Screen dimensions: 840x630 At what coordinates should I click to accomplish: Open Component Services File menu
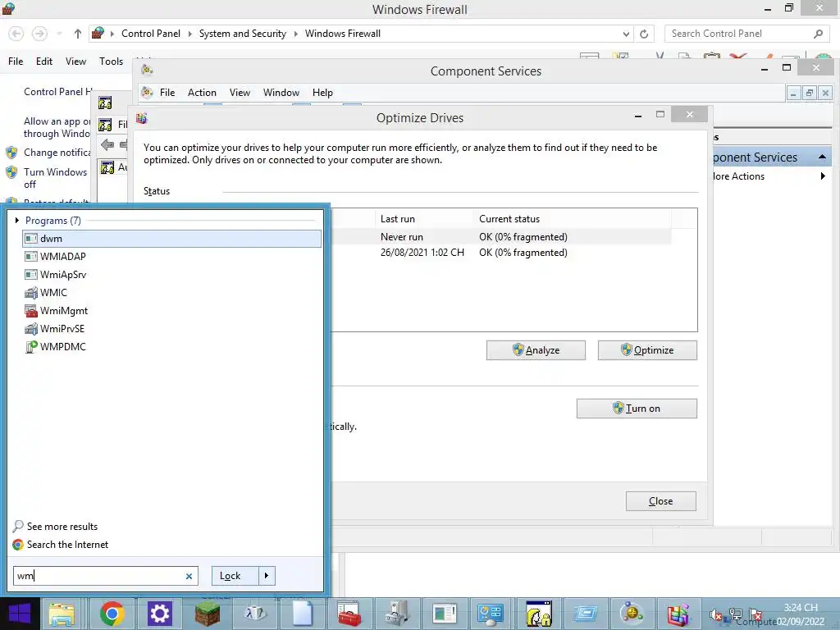167,93
